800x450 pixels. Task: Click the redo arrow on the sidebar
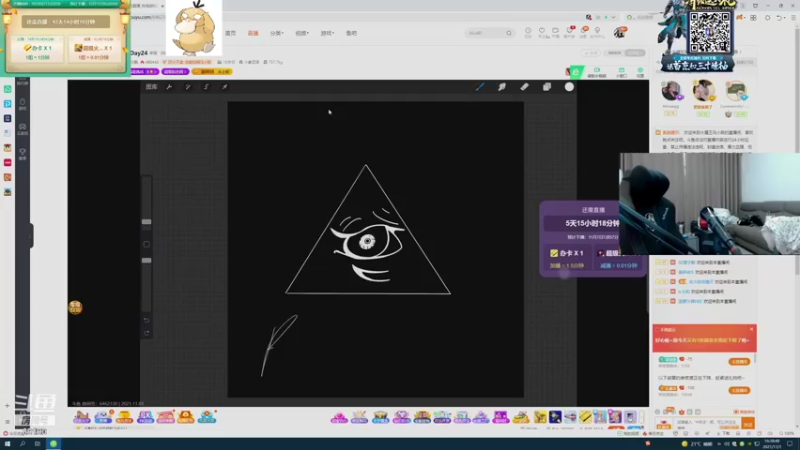[x=146, y=333]
